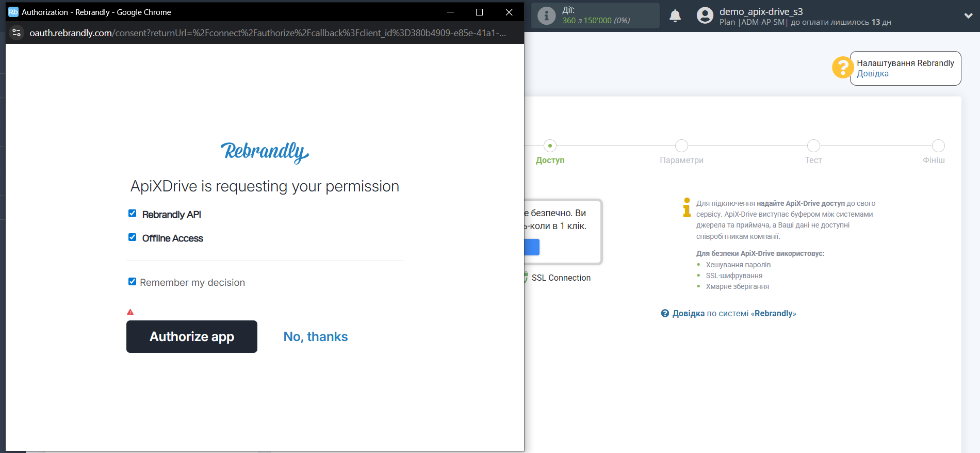The height and width of the screenshot is (453, 980).
Task: Click the Rebrandly API label
Action: [x=171, y=214]
